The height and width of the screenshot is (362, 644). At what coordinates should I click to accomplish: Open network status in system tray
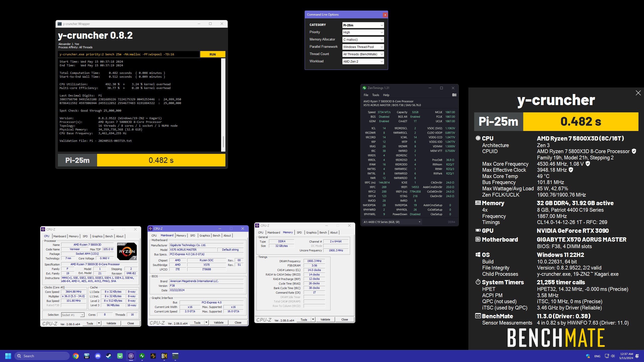click(x=607, y=356)
